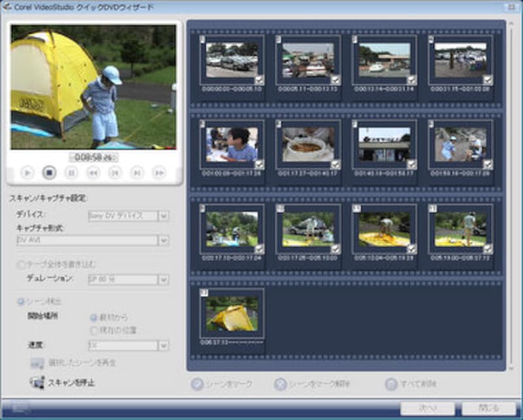This screenshot has width=523, height=420.
Task: Toggle checkmark on the noodle bowl scene
Action: 335,164
